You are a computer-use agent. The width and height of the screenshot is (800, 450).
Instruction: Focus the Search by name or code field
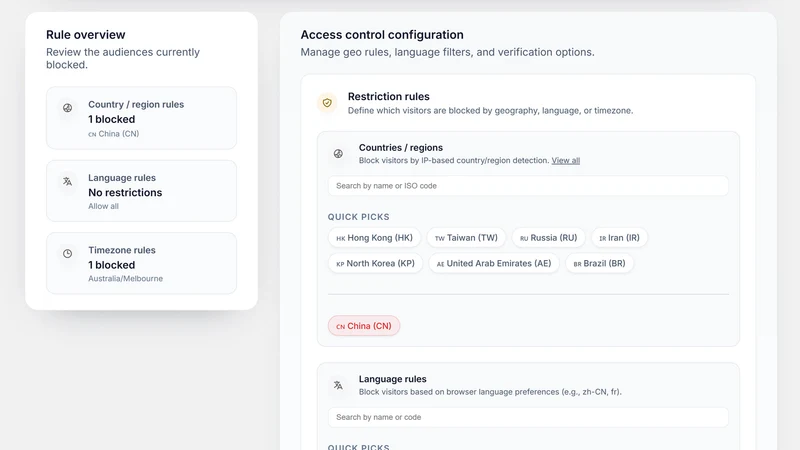coord(528,417)
